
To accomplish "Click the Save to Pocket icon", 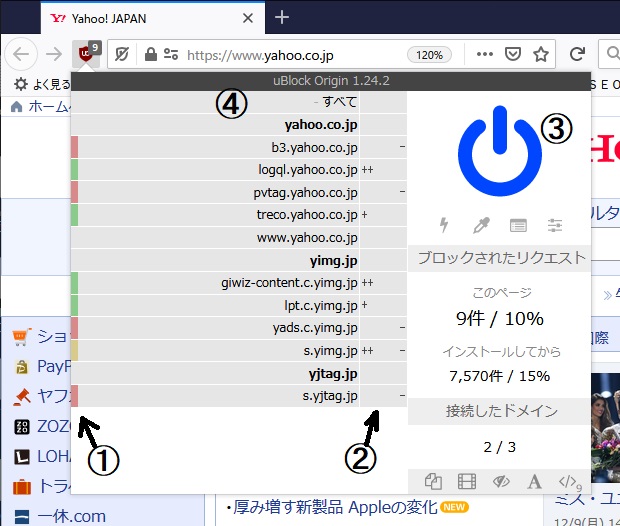I will pos(512,54).
